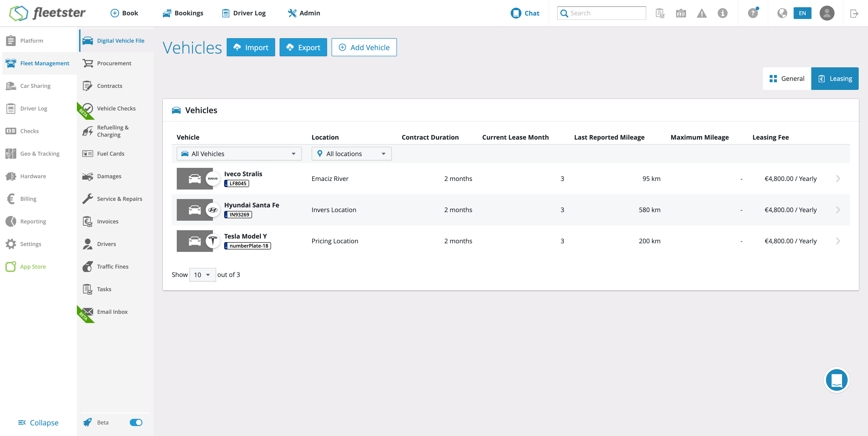Open the Bookings top menu
Screen dimensions: 868x436
tap(183, 13)
